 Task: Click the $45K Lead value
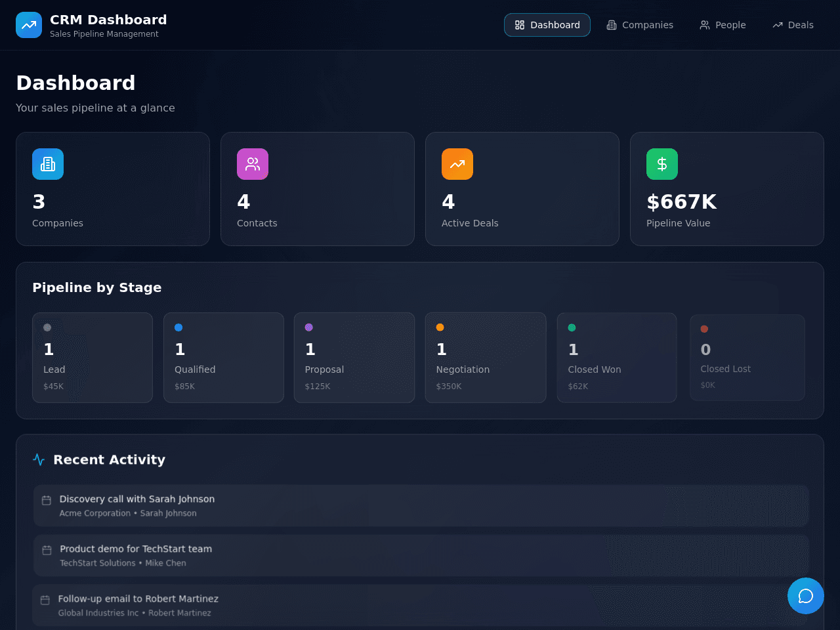[x=53, y=387]
